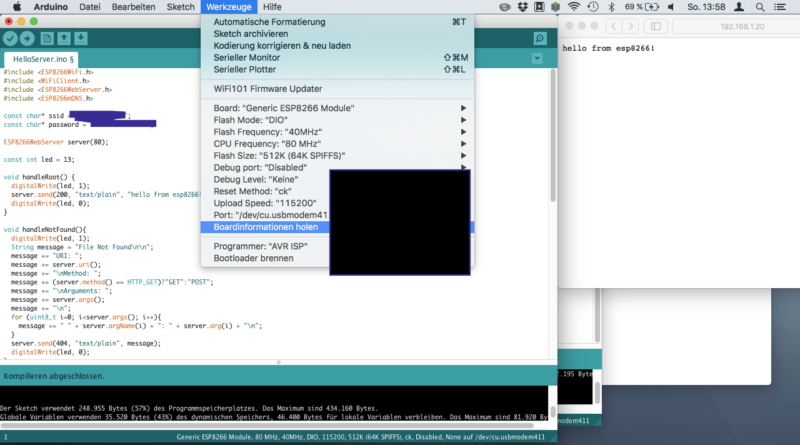
Task: Open Time Machine menu bar icon
Action: tap(593, 7)
